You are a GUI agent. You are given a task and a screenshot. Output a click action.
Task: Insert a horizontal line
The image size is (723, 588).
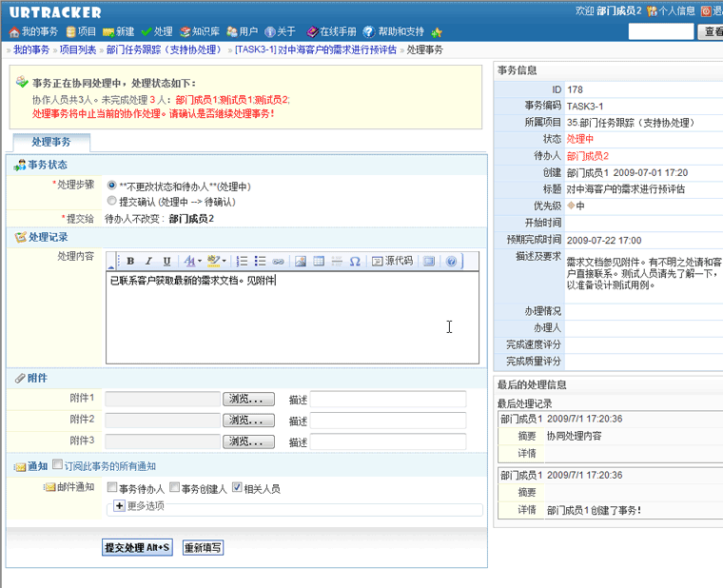pos(337,261)
